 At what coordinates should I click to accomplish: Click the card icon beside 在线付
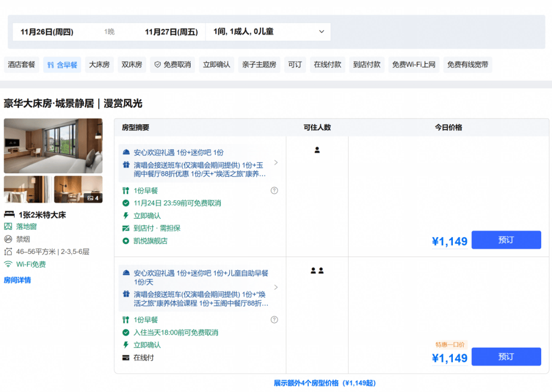coord(126,358)
